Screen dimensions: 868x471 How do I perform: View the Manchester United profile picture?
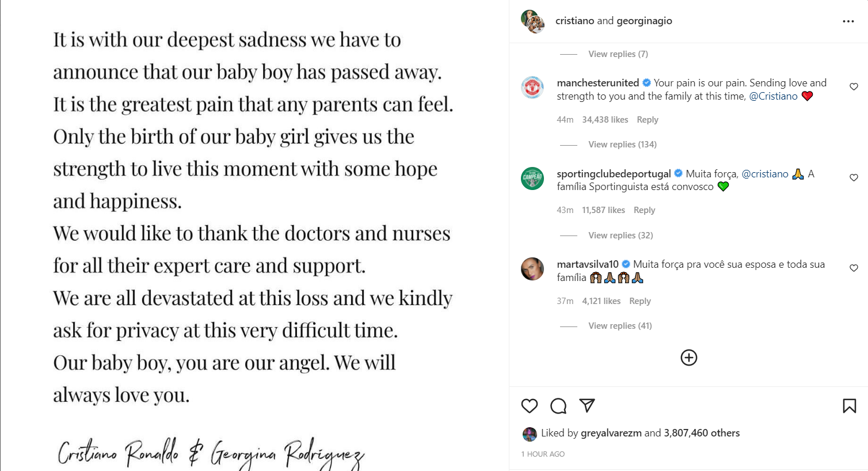pos(532,88)
